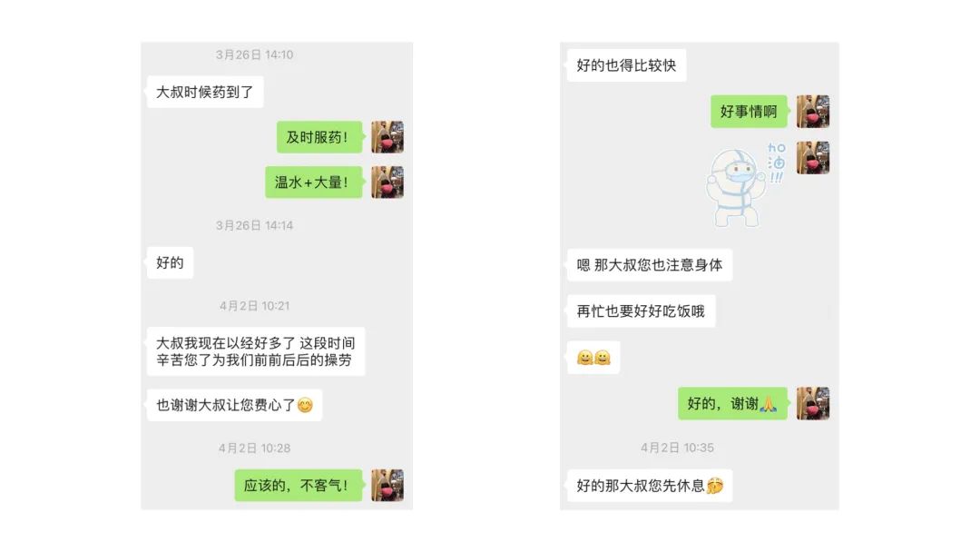Select the 温水+大量！ green bubble
The image size is (980, 552).
tap(314, 182)
